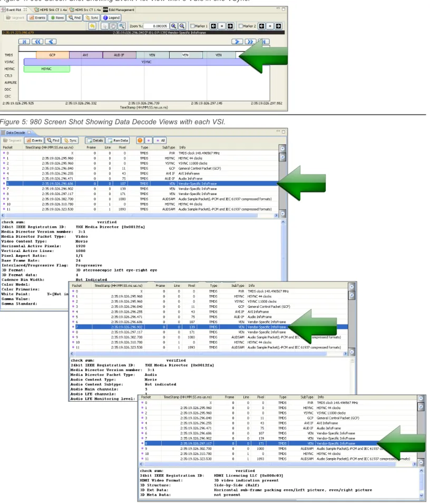
Task: Click the Find button in Data Decode toolbar
Action: (x=53, y=140)
